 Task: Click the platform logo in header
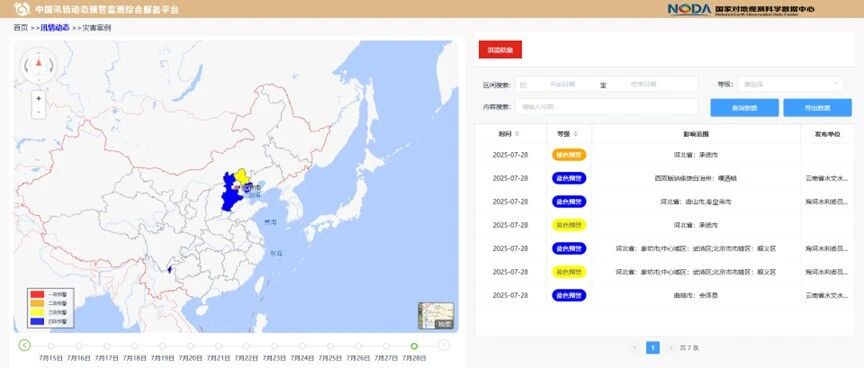(x=21, y=9)
